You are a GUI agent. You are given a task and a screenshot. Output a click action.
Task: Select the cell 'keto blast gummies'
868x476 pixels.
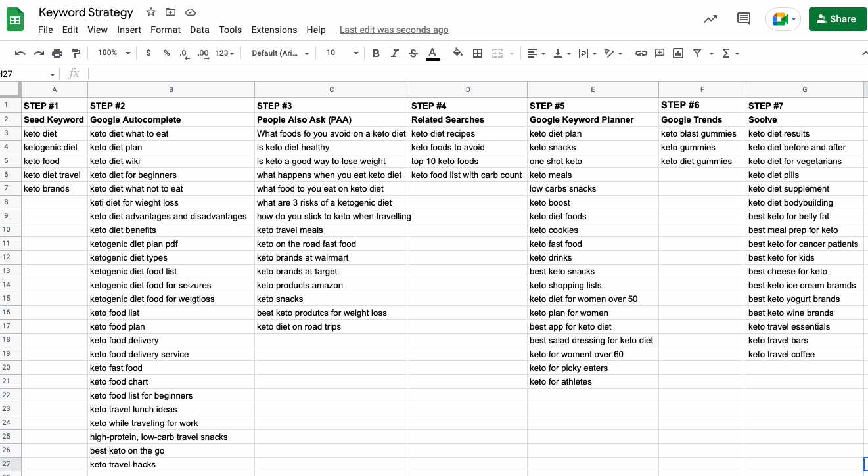702,133
